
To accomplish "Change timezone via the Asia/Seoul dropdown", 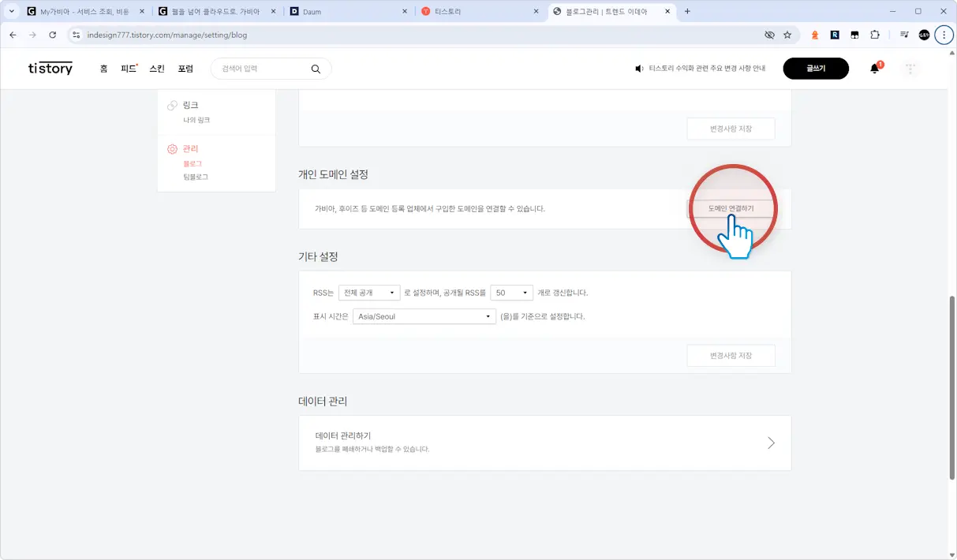I will 424,315.
